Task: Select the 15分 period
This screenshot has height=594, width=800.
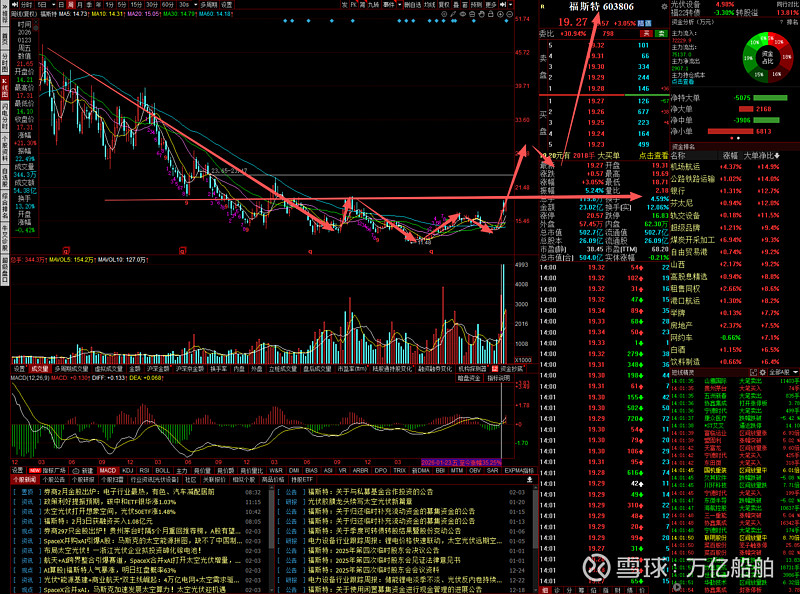Action: tap(136, 5)
